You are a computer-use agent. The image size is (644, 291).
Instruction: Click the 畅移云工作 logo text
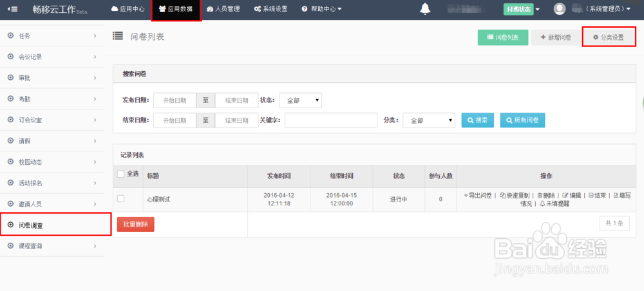click(54, 10)
